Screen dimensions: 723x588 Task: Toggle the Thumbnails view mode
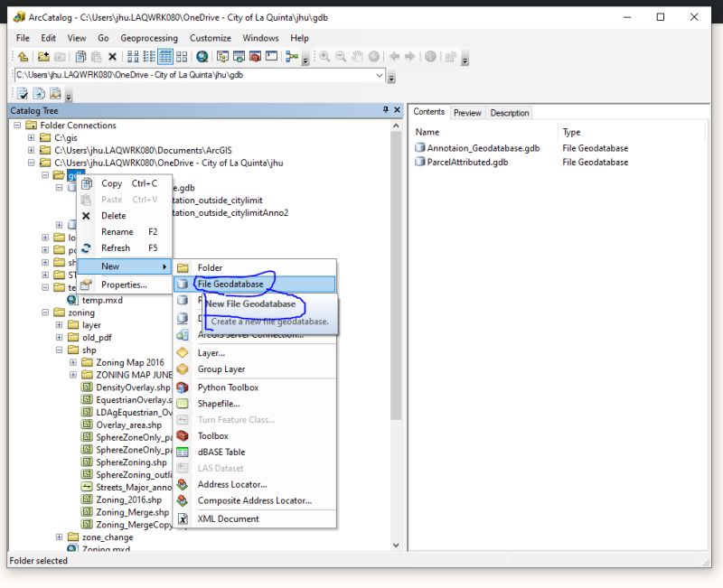[181, 56]
